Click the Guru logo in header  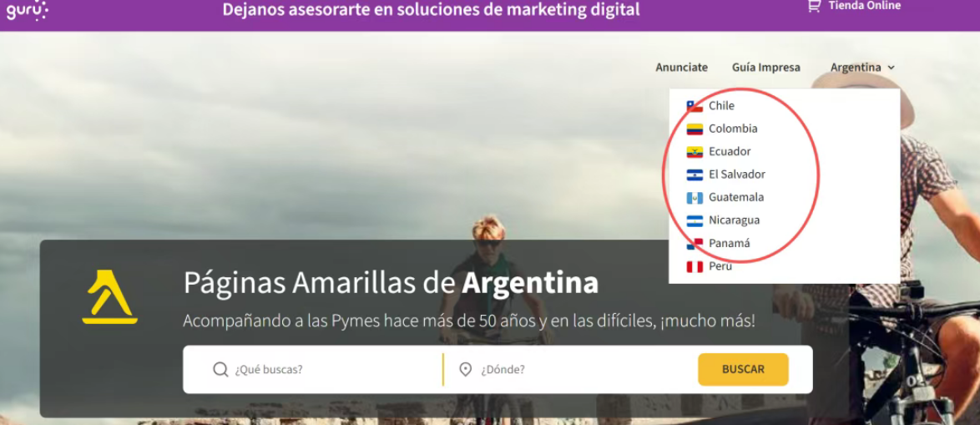coord(27,10)
